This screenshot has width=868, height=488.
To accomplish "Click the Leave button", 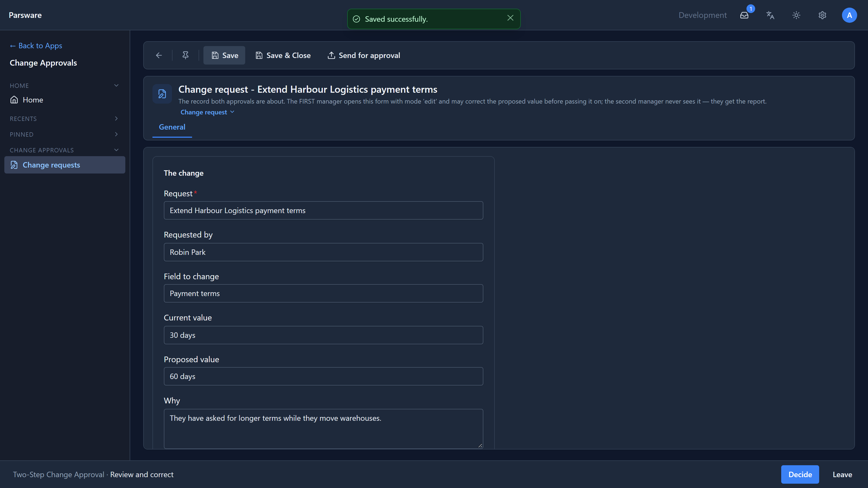I will tap(842, 474).
